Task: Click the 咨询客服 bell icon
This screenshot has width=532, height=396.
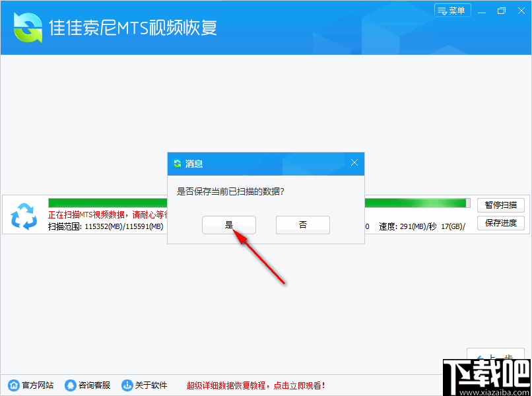Action: coord(70,385)
